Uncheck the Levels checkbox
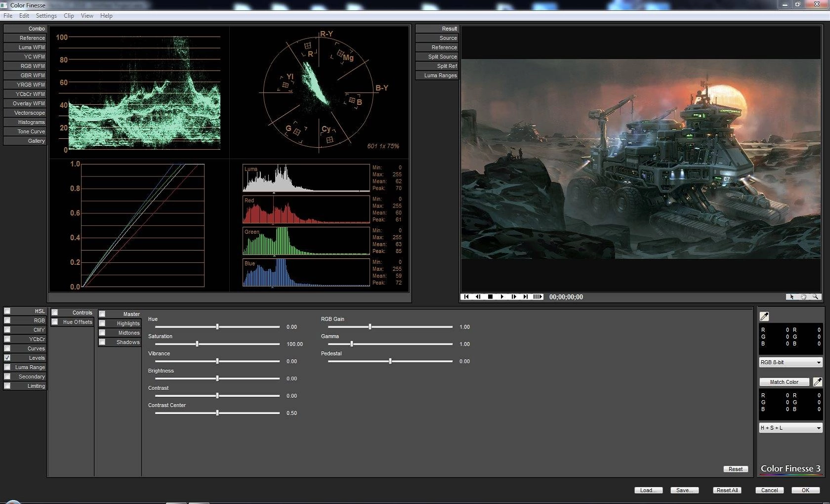 pyautogui.click(x=7, y=358)
